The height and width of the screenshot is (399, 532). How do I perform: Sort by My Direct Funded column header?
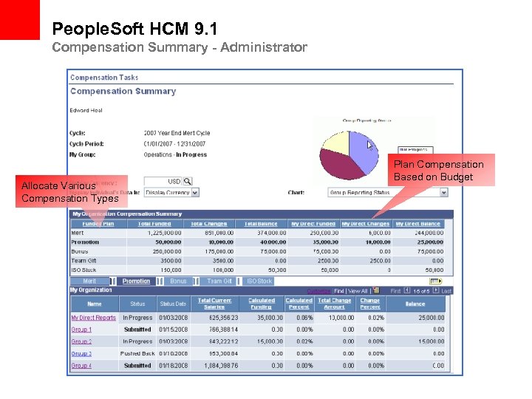pos(313,224)
